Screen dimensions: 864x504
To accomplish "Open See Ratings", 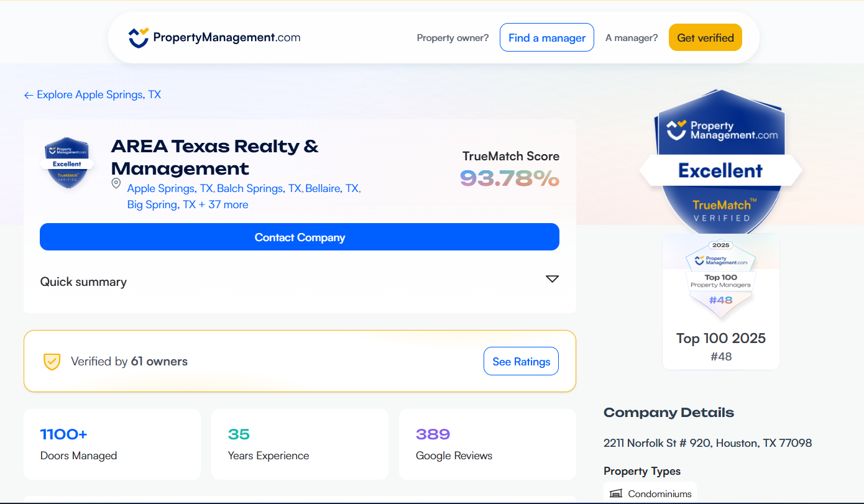I will tap(521, 361).
